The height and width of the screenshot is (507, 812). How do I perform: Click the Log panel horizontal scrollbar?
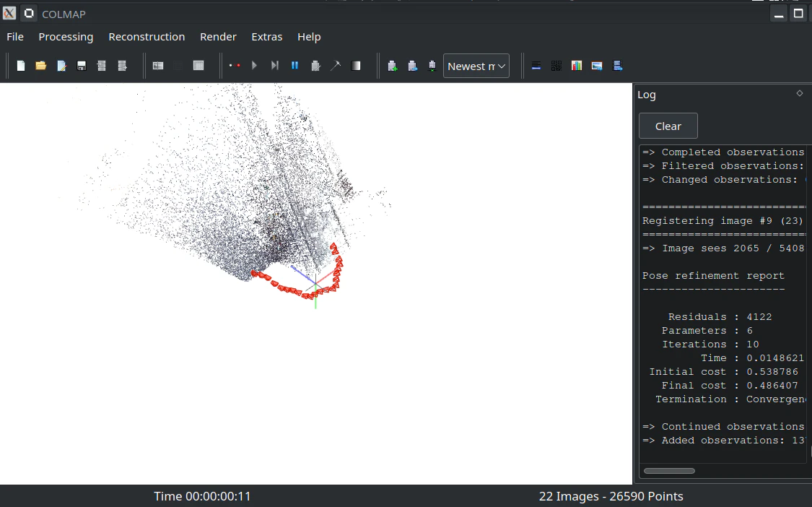coord(669,471)
